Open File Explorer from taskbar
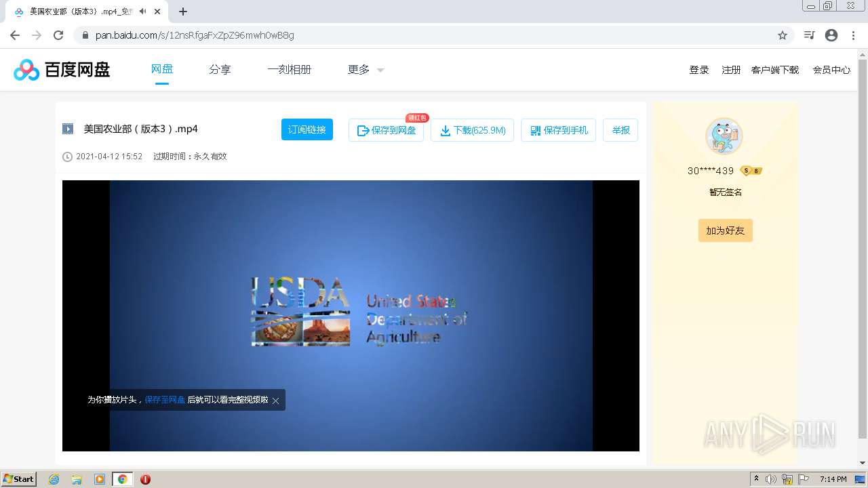868x488 pixels. point(77,479)
